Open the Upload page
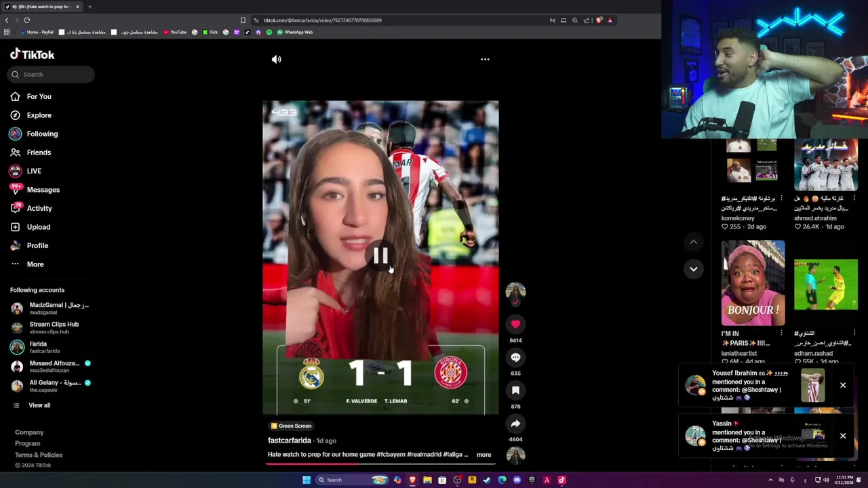Viewport: 868px width, 488px height. pos(31,227)
